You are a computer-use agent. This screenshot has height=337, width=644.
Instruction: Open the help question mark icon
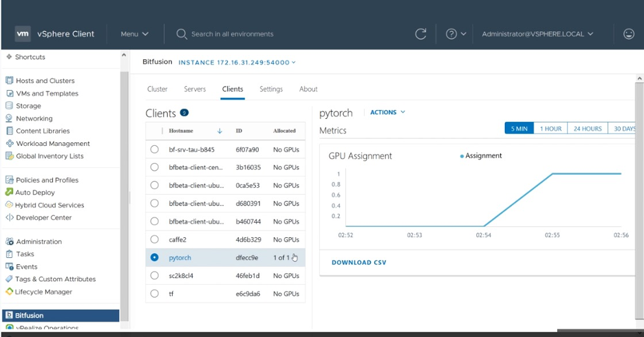(451, 34)
